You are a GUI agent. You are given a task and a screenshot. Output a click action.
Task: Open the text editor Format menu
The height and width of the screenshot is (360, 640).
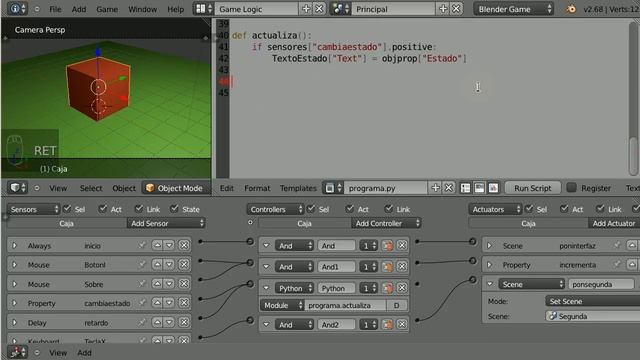[257, 188]
